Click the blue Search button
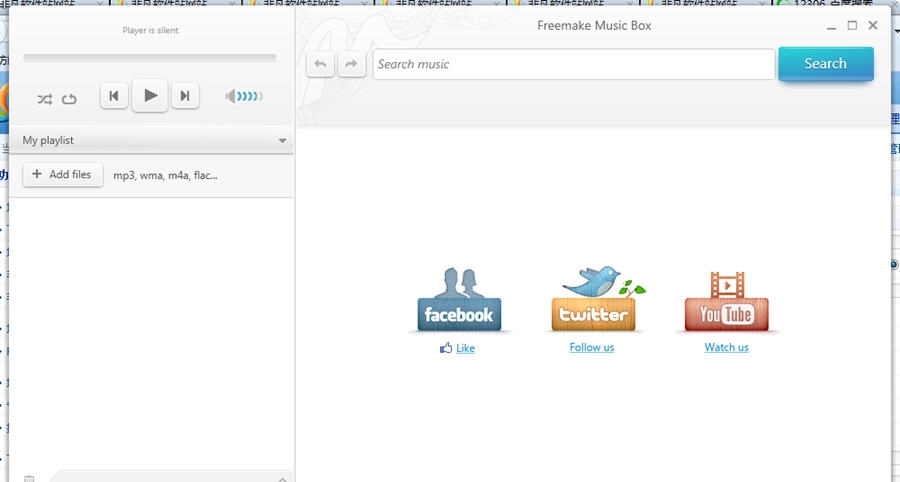The image size is (900, 482). point(826,64)
